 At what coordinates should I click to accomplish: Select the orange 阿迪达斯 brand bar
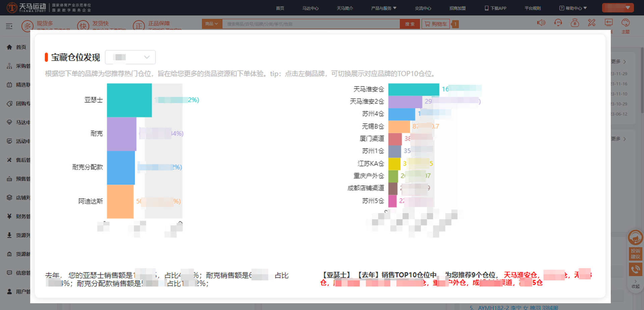(120, 202)
